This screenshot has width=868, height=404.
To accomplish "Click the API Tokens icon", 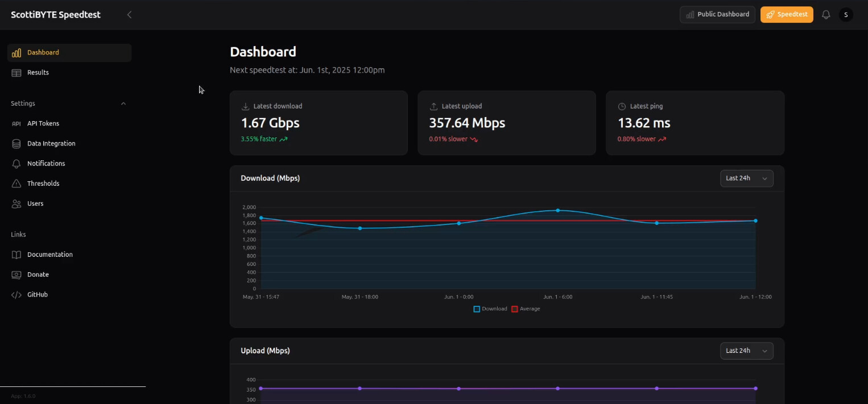I will (16, 124).
